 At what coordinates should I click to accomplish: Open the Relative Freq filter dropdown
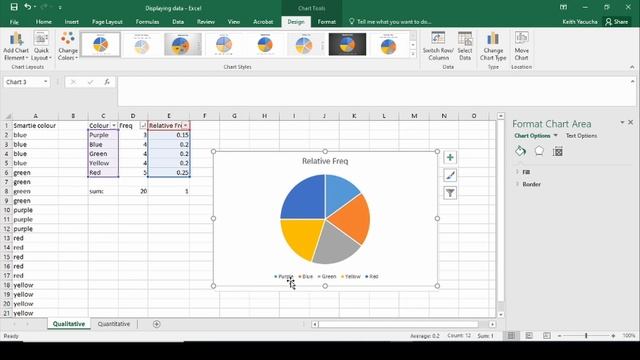185,125
